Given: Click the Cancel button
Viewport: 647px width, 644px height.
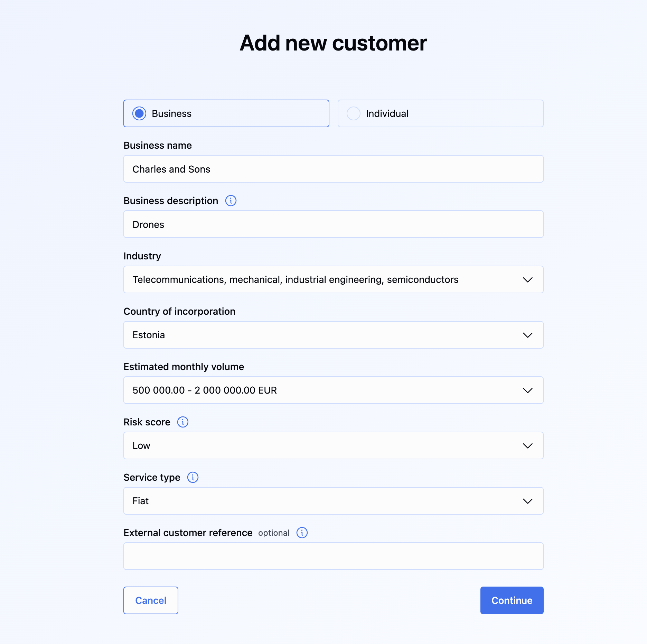Looking at the screenshot, I should [x=151, y=600].
